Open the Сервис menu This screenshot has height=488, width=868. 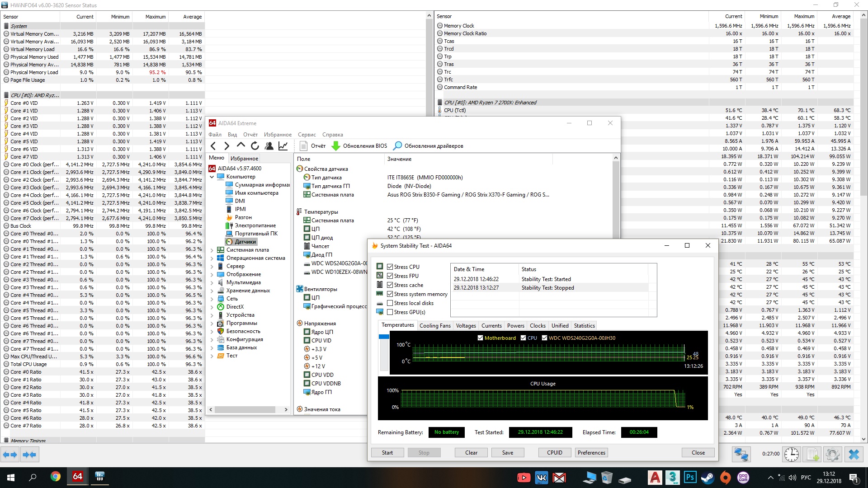click(x=307, y=135)
